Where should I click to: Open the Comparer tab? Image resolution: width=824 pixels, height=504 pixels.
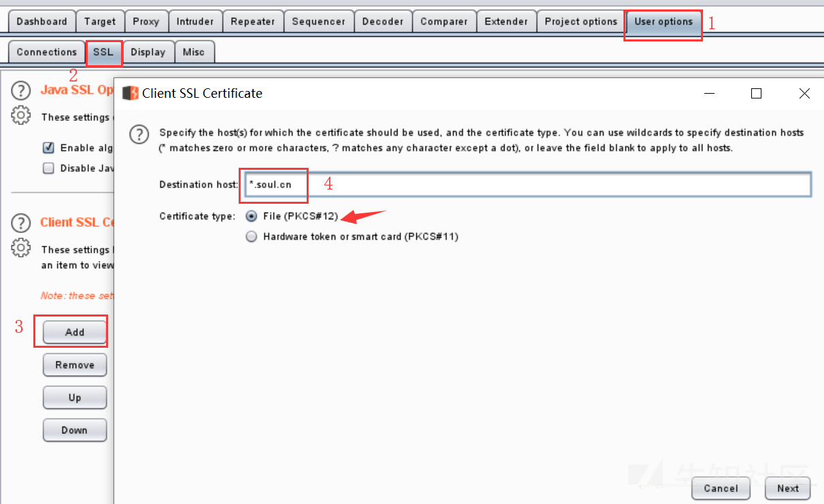(x=444, y=21)
